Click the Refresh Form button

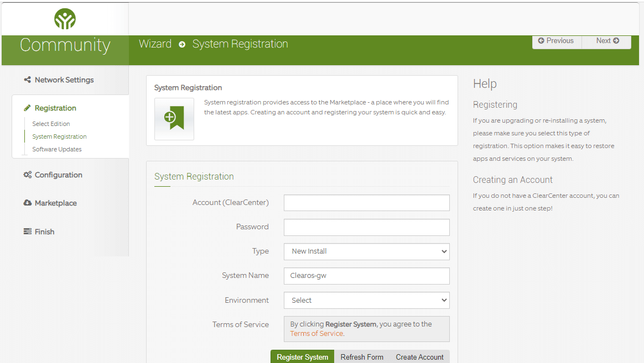(x=362, y=357)
